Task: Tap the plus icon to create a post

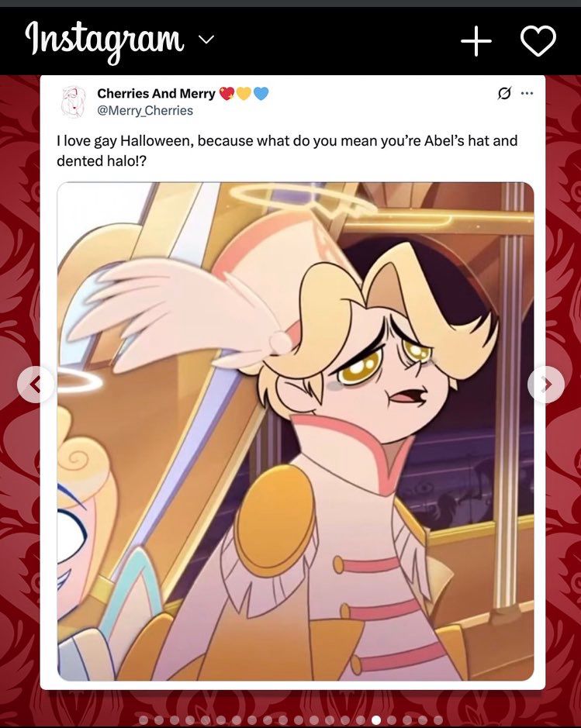Action: click(476, 41)
